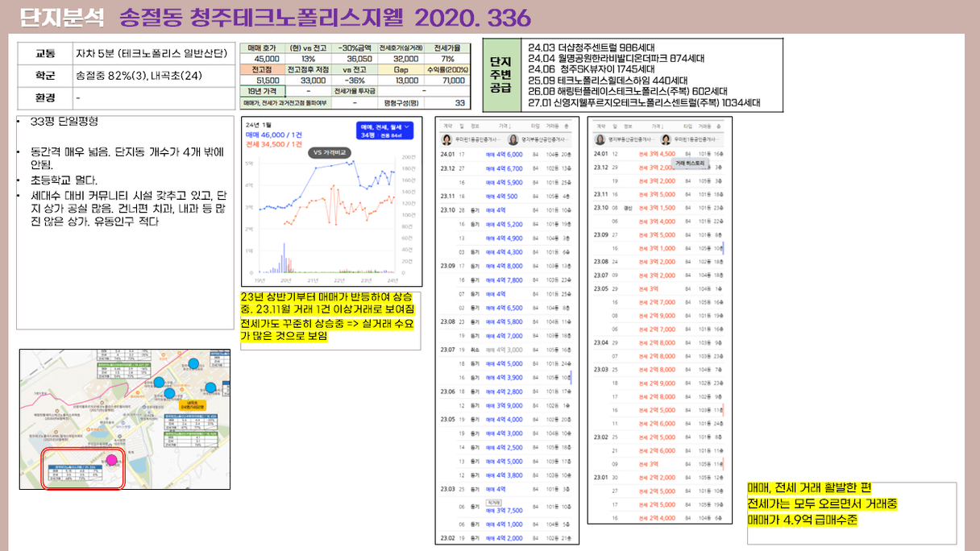Screen dimensions: 980x551
Task: Click the 13,000 Gap value cell
Action: click(401, 81)
